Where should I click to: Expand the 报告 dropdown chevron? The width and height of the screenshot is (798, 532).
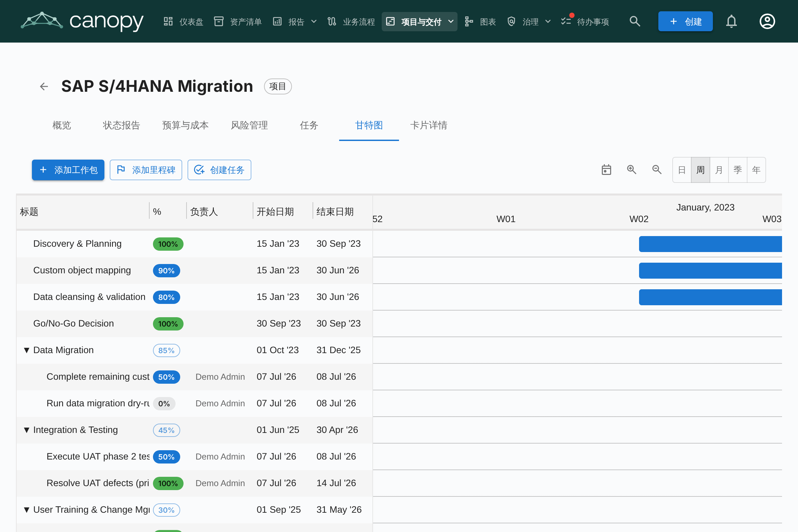point(314,22)
